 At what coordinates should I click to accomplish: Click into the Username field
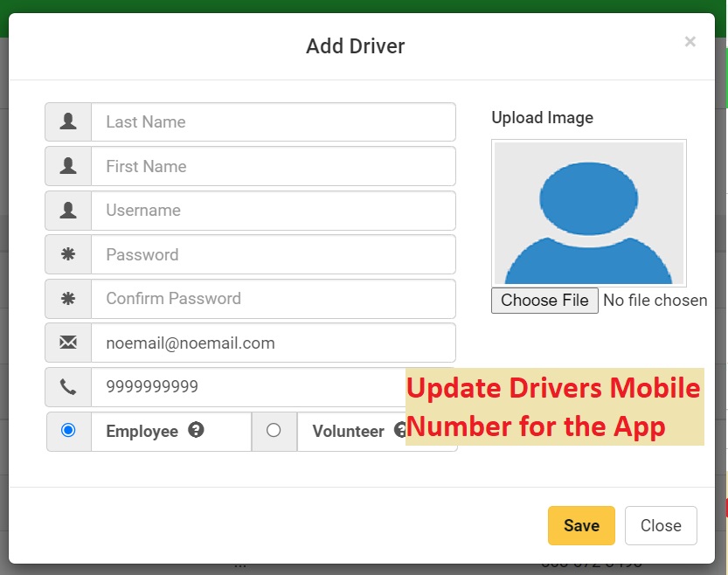click(273, 211)
